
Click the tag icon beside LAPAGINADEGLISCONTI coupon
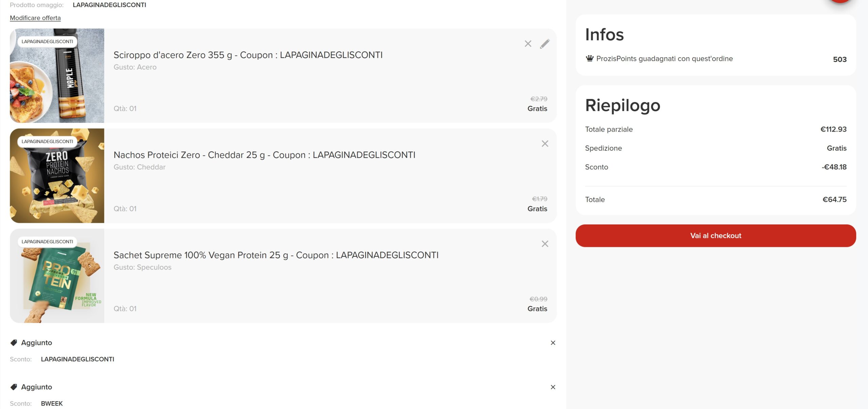[x=14, y=343]
